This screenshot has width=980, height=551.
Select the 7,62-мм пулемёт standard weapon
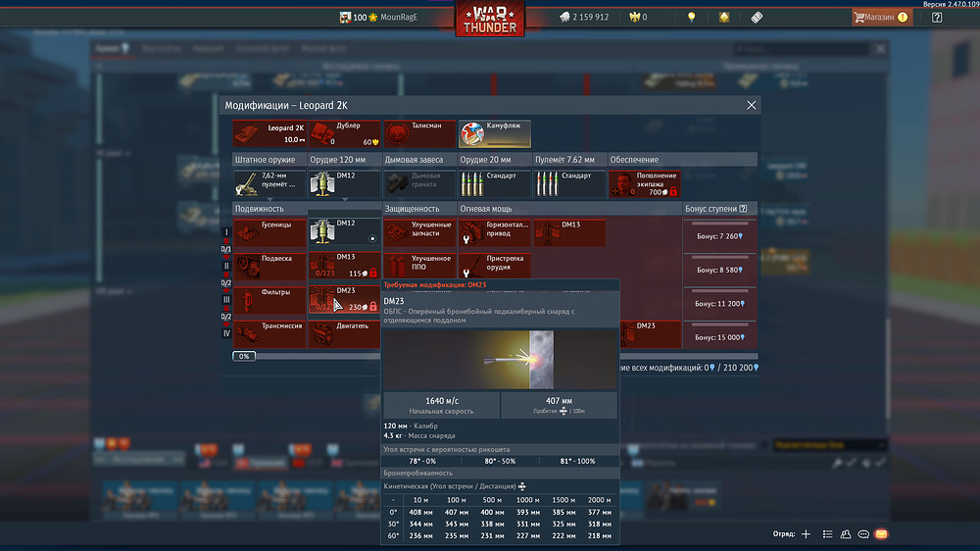click(269, 184)
